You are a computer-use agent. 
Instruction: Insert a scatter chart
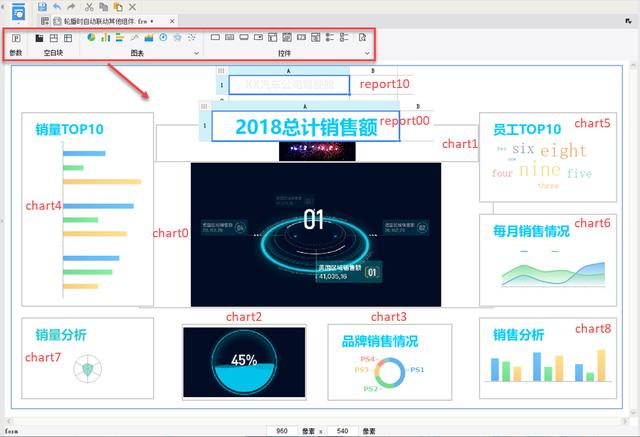[x=191, y=38]
